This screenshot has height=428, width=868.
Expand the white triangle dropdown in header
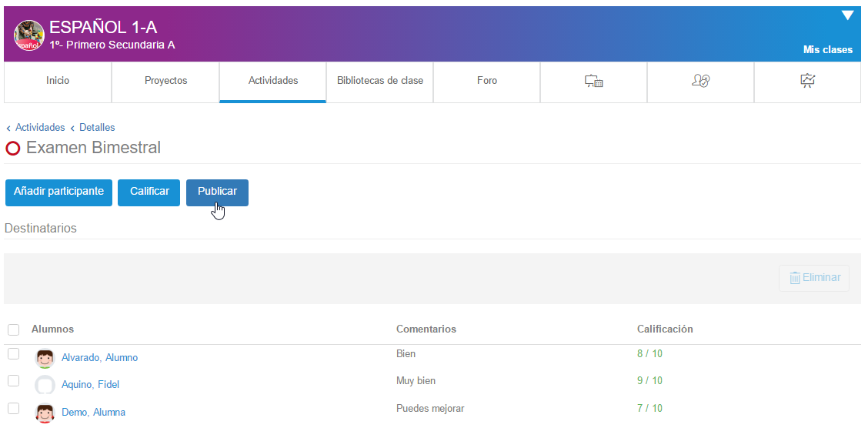847,15
